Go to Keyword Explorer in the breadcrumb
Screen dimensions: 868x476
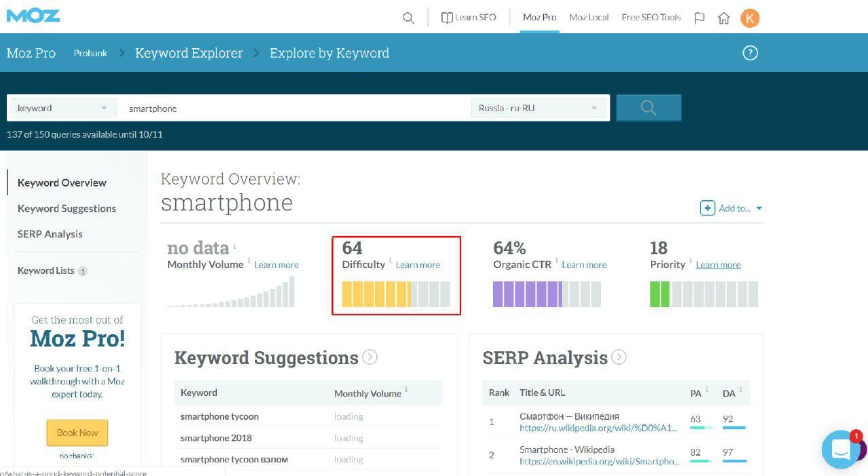tap(189, 53)
